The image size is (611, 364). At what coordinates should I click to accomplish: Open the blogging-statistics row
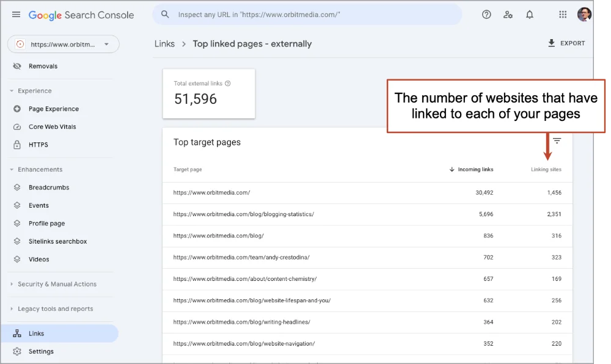(x=367, y=214)
